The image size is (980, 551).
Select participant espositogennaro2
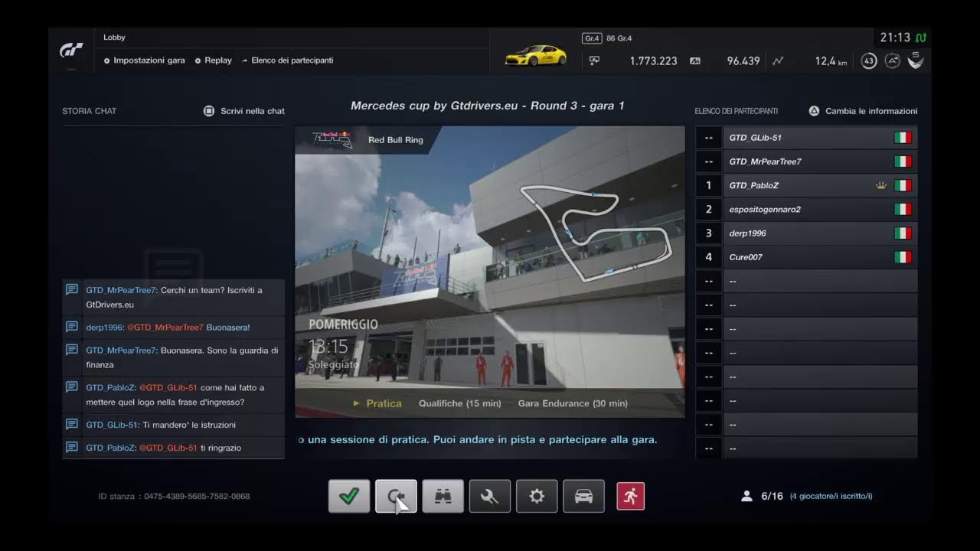point(806,209)
